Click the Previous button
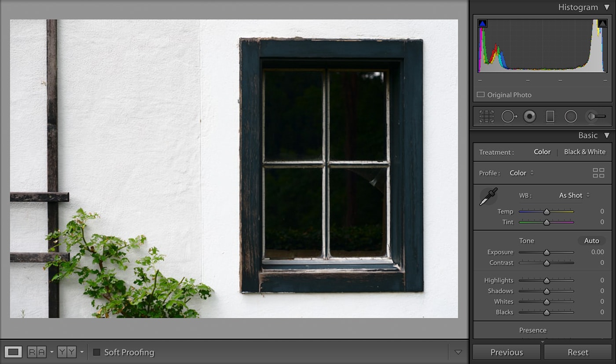The height and width of the screenshot is (364, 616). 506,352
